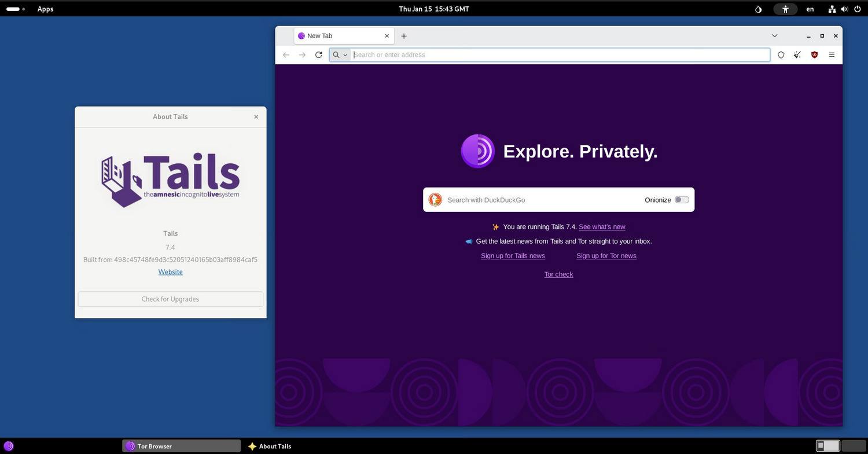Open the Apps menu in top bar
Screen dimensions: 868x454
(46, 9)
